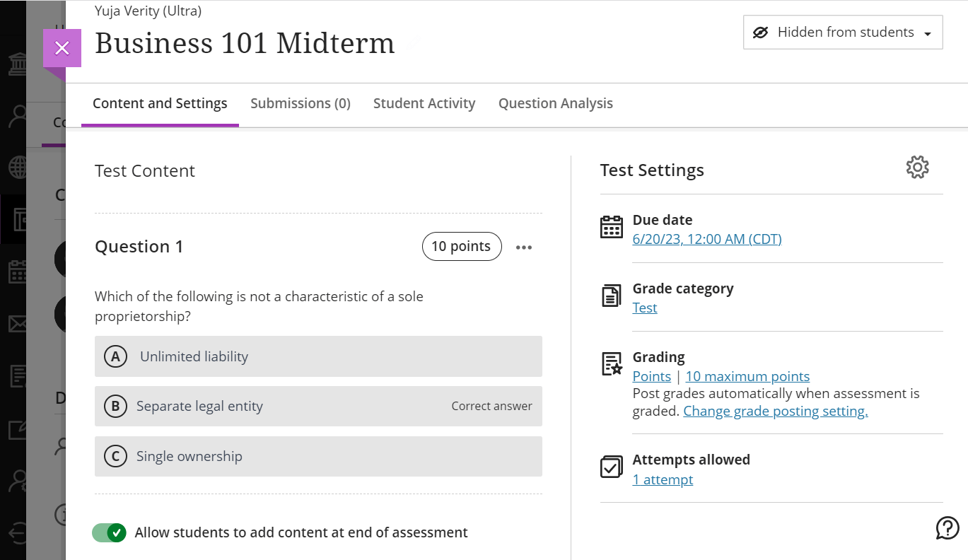Select the Student Activity tab

(424, 103)
